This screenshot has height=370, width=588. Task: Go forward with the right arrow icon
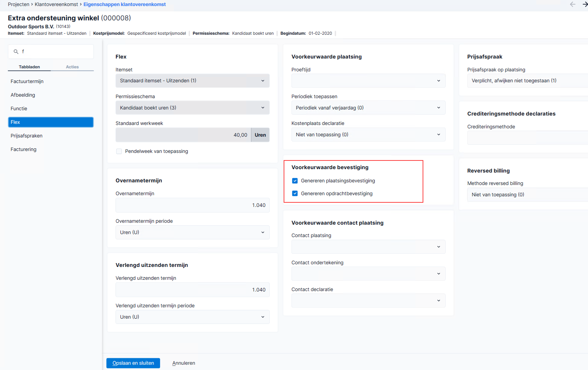[585, 5]
